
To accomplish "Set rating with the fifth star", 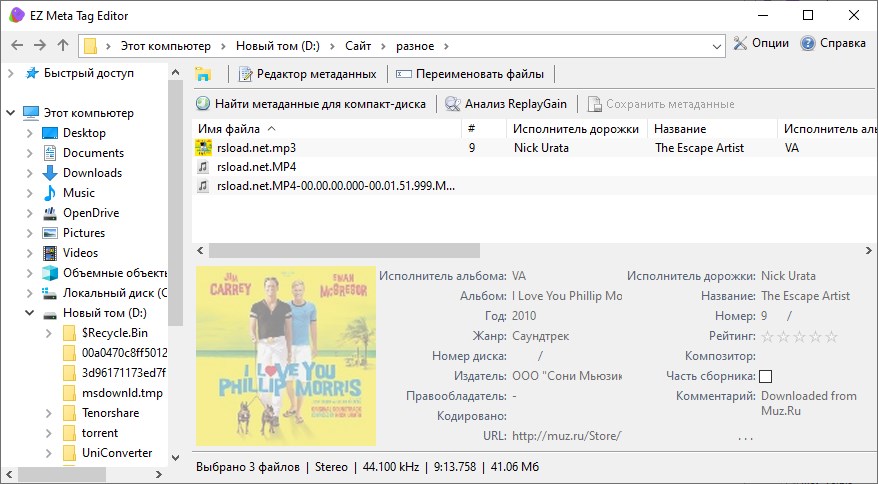I will (832, 337).
